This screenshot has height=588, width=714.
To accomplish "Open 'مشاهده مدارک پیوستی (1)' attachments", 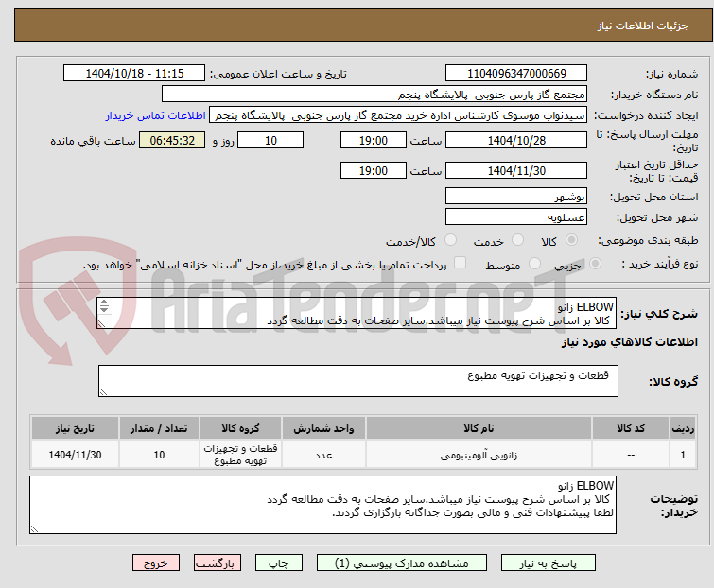I will 402,563.
